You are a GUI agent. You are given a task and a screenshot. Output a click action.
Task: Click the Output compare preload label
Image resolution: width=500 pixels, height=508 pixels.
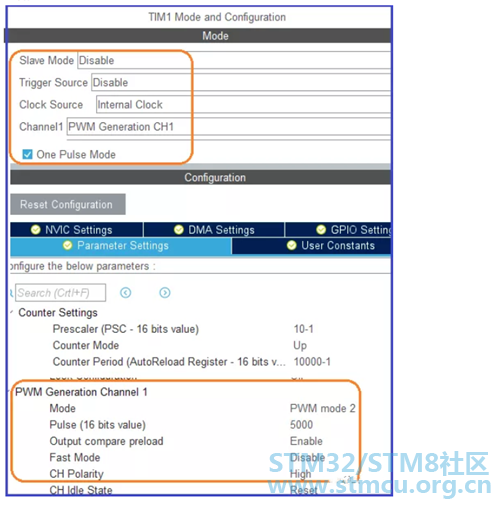pyautogui.click(x=106, y=441)
